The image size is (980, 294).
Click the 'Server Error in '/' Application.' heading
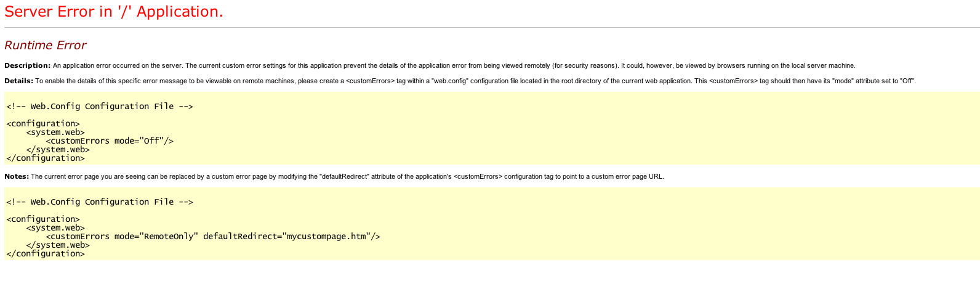click(114, 12)
